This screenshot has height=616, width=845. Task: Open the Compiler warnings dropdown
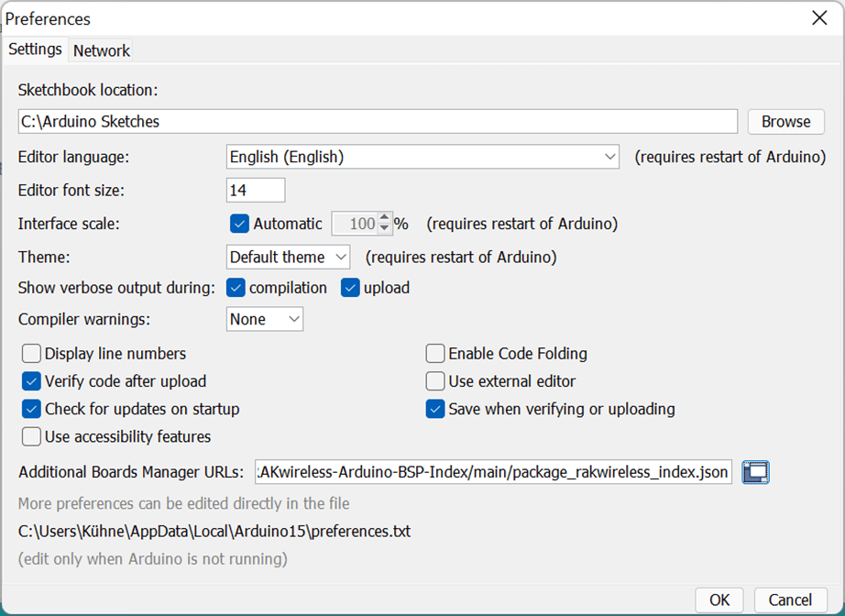pos(265,319)
